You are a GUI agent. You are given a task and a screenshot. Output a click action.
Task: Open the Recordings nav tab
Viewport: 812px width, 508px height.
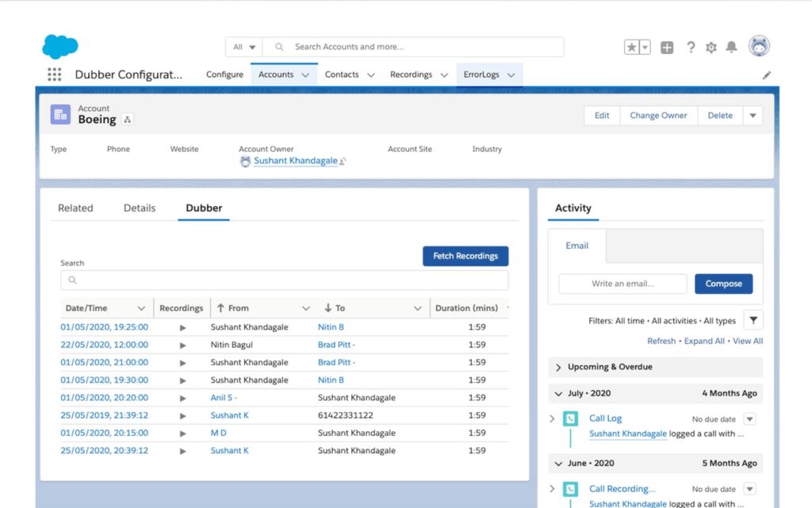(412, 74)
